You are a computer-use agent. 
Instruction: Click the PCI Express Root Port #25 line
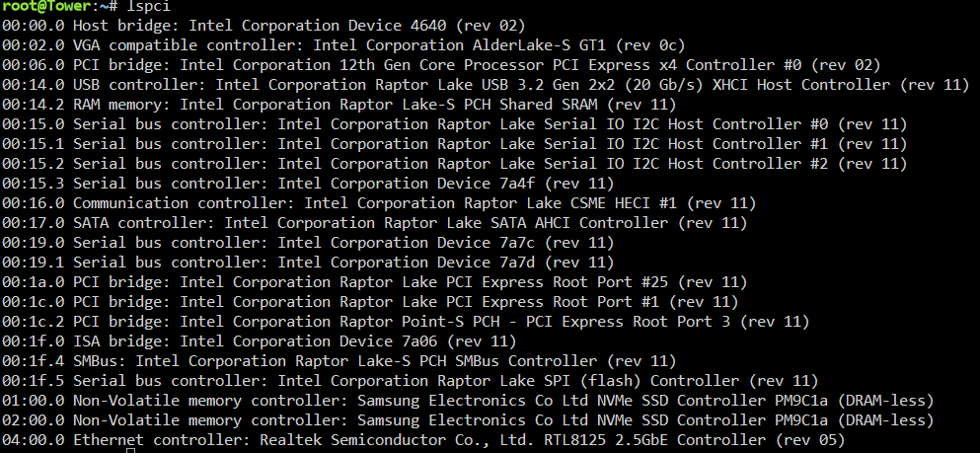coord(375,282)
